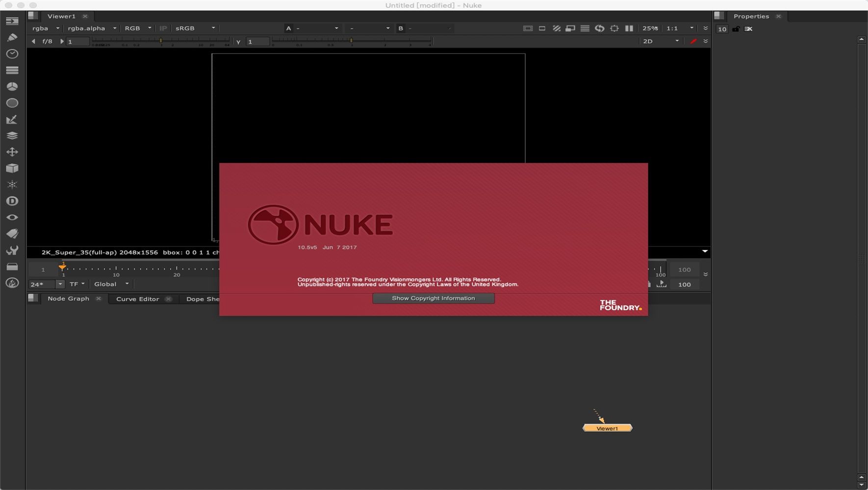Viewport: 868px width, 490px height.
Task: Open the Color nodes menu icon
Action: pyautogui.click(x=12, y=86)
